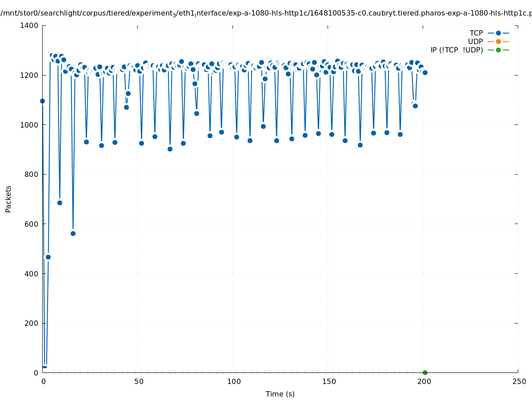Click the green IP legend marker

coord(498,50)
